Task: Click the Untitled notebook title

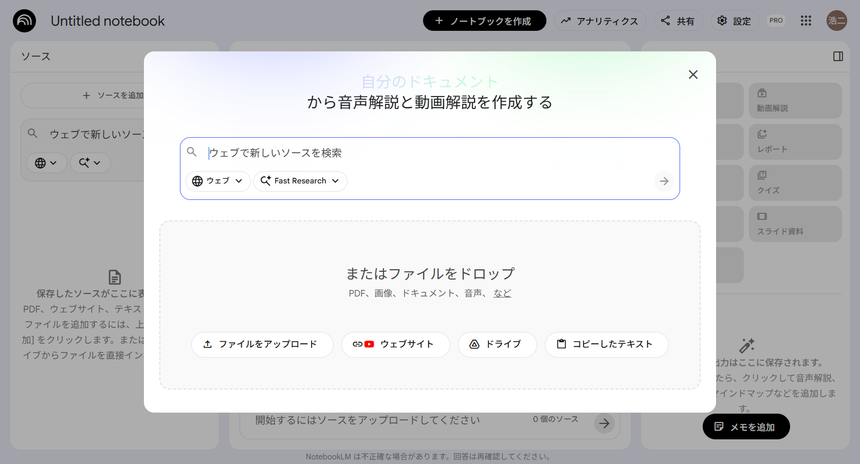Action: tap(108, 21)
